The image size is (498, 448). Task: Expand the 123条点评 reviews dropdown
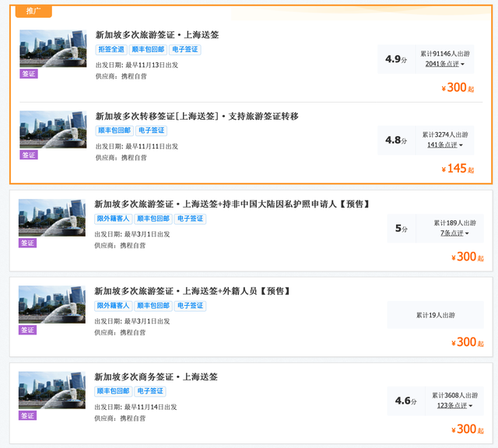tap(454, 405)
